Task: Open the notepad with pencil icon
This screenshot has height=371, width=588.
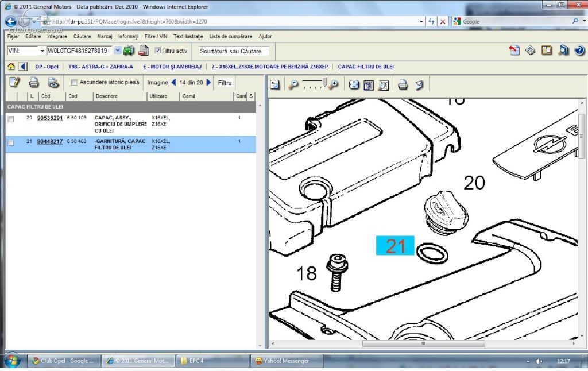Action: pos(14,83)
